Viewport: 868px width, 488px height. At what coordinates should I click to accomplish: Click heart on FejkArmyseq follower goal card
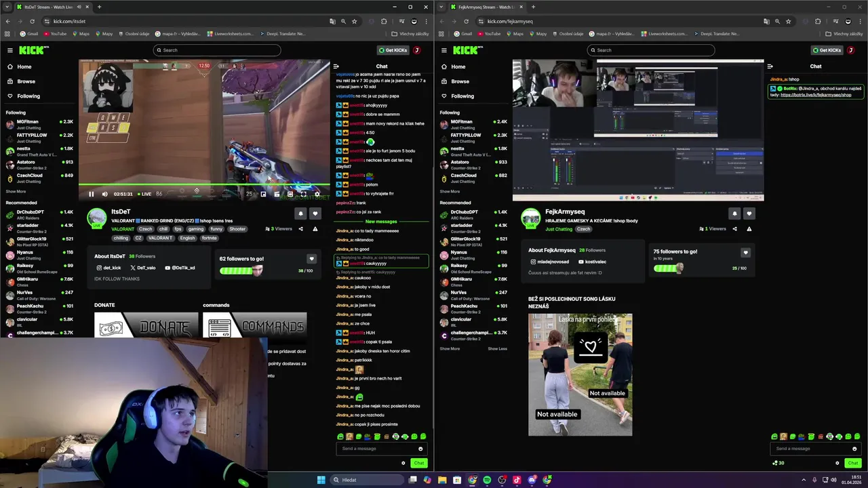tap(745, 253)
